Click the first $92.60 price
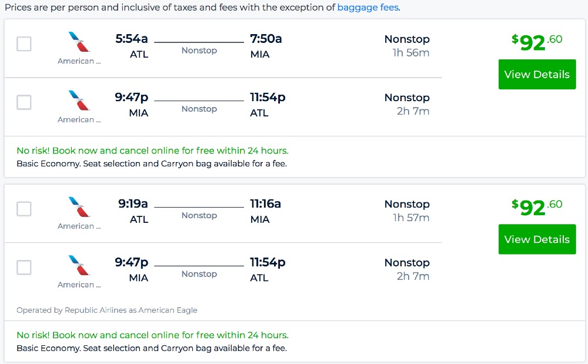The image size is (588, 364). click(x=537, y=42)
